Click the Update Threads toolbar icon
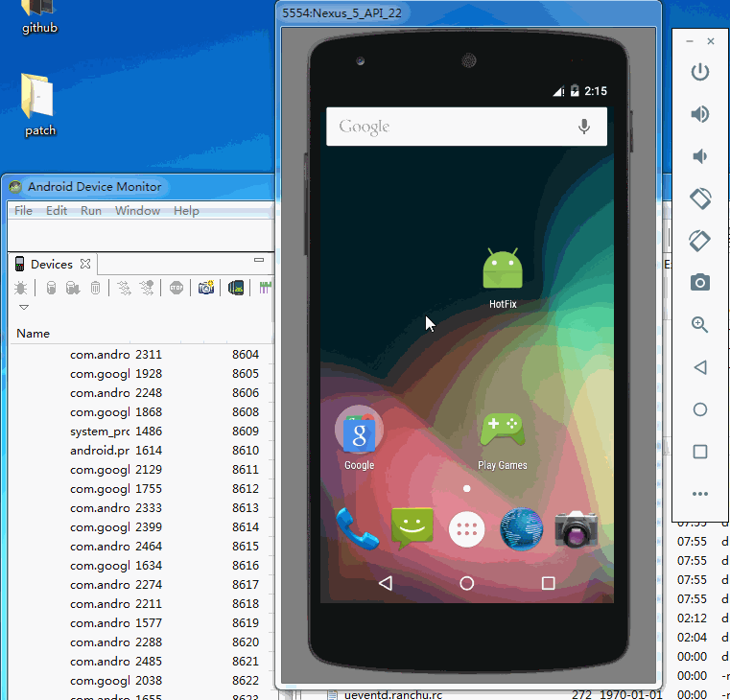 click(x=124, y=288)
